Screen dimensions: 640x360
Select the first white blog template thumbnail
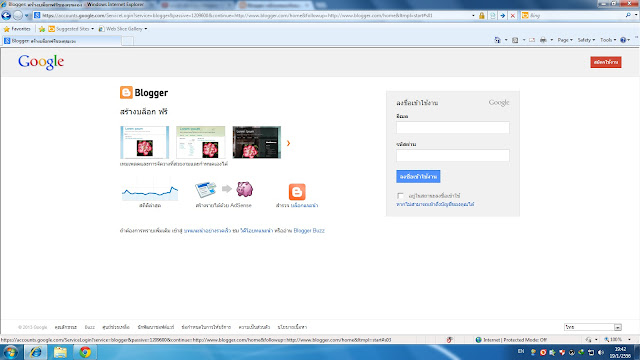click(x=144, y=142)
